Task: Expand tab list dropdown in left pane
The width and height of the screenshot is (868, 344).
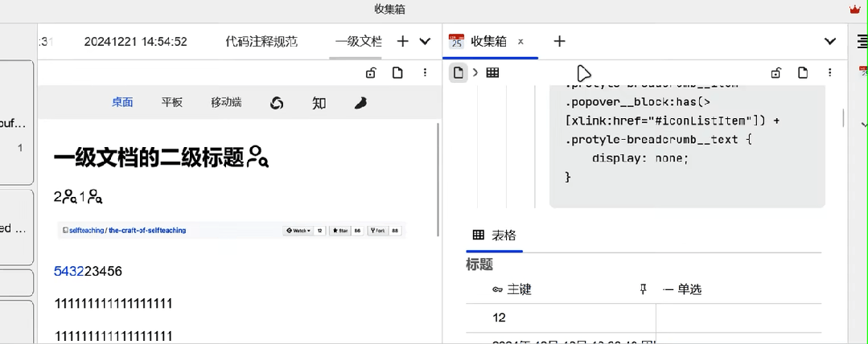Action: 425,41
